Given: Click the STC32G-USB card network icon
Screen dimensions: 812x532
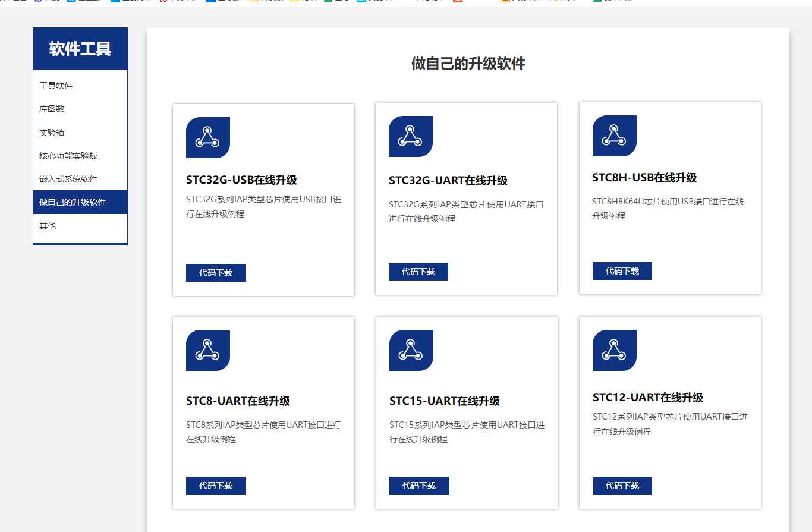Looking at the screenshot, I should pos(208,137).
